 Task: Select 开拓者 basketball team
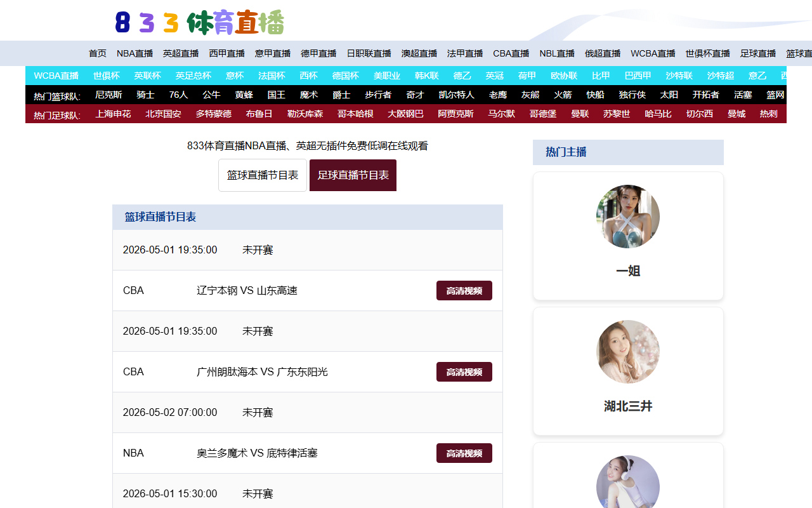coord(706,95)
